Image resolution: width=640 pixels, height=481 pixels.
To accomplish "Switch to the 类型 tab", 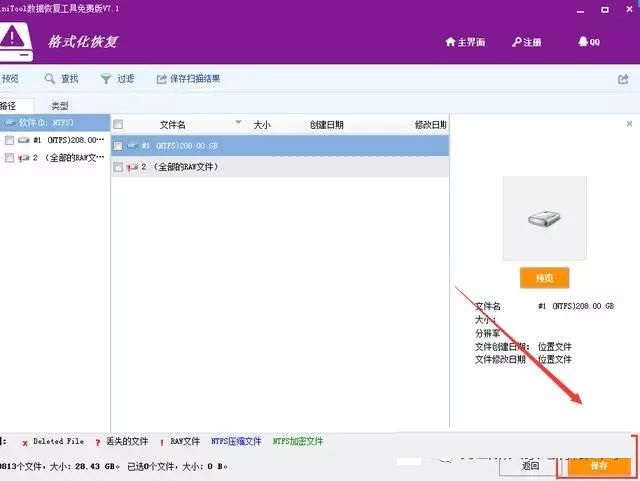I will point(60,106).
